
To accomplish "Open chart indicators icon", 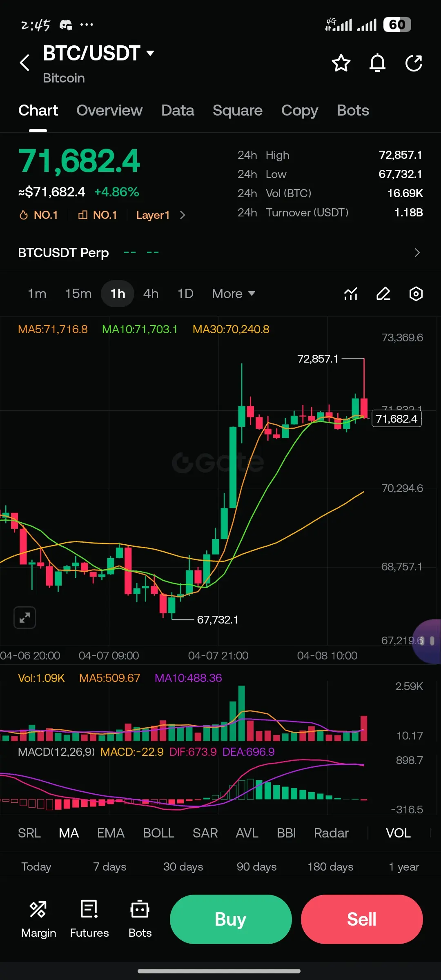I will (351, 294).
